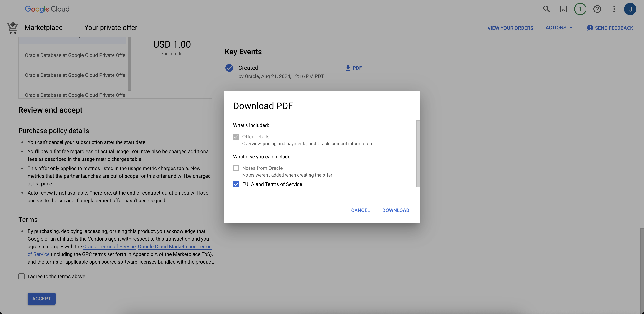The width and height of the screenshot is (644, 314).
Task: Click the Send Feedback exclamation icon
Action: (590, 28)
